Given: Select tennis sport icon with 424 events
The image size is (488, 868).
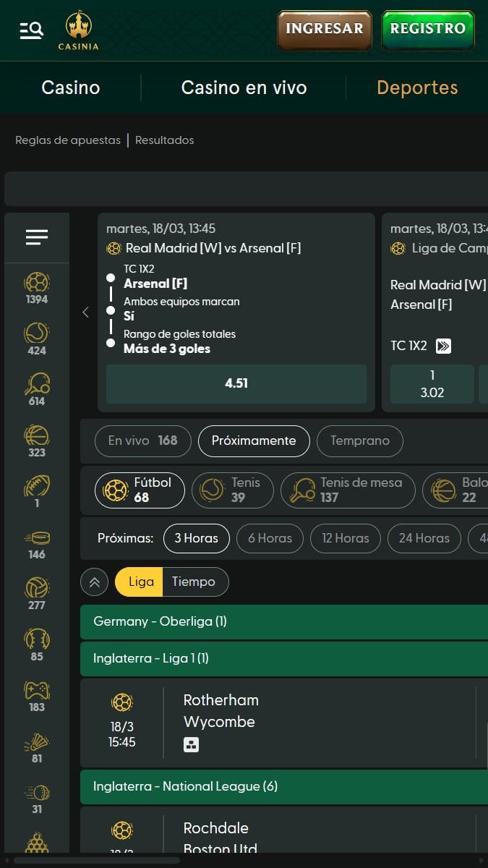Looking at the screenshot, I should 37,339.
